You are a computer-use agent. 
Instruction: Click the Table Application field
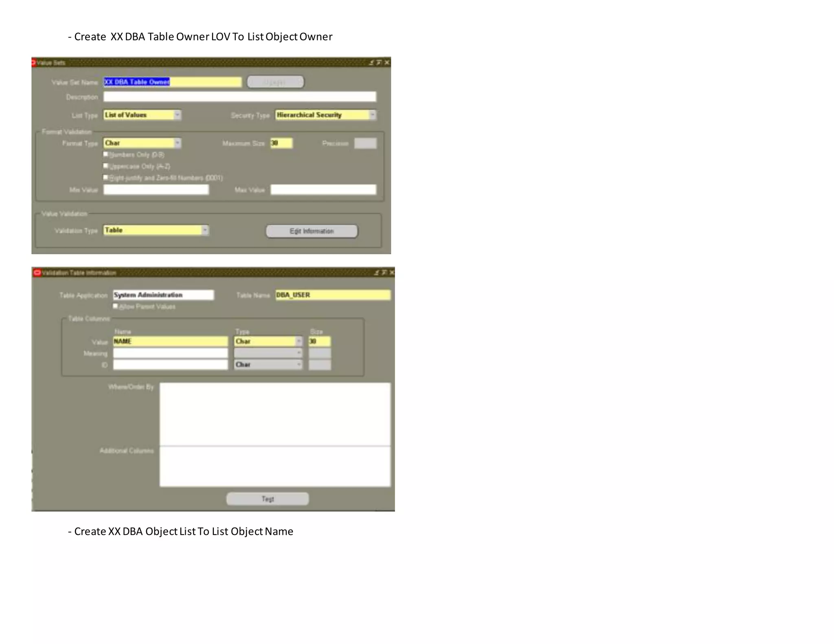pos(163,295)
